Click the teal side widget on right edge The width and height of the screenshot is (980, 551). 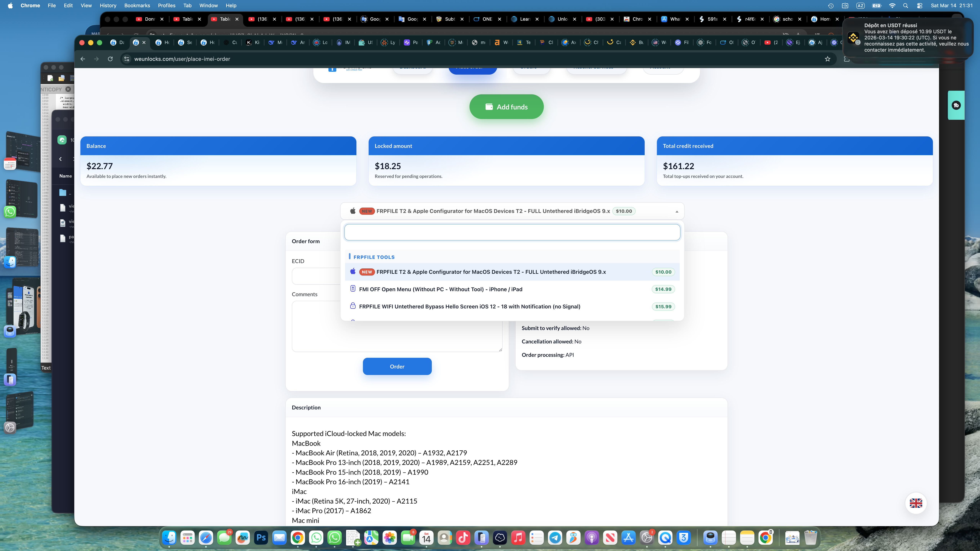[956, 105]
